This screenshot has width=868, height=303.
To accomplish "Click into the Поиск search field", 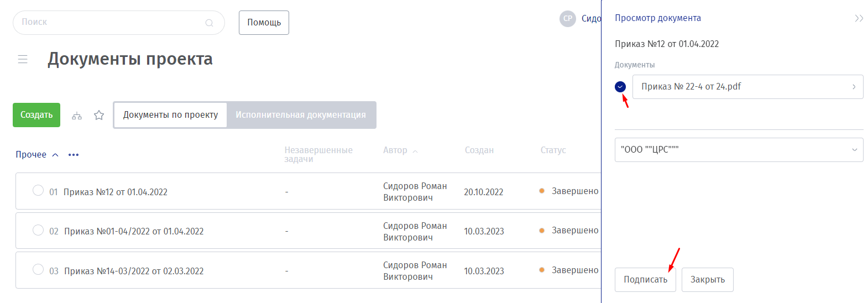I will pyautogui.click(x=111, y=23).
